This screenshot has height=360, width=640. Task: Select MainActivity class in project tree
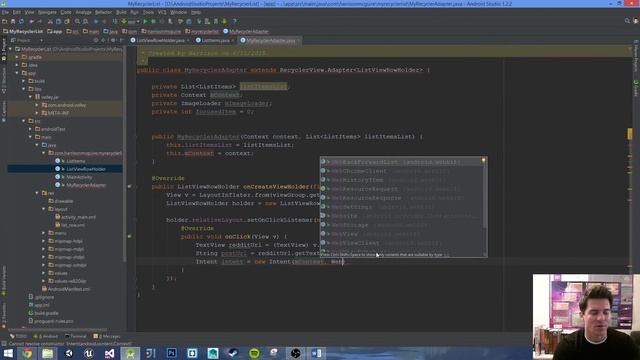(x=79, y=177)
